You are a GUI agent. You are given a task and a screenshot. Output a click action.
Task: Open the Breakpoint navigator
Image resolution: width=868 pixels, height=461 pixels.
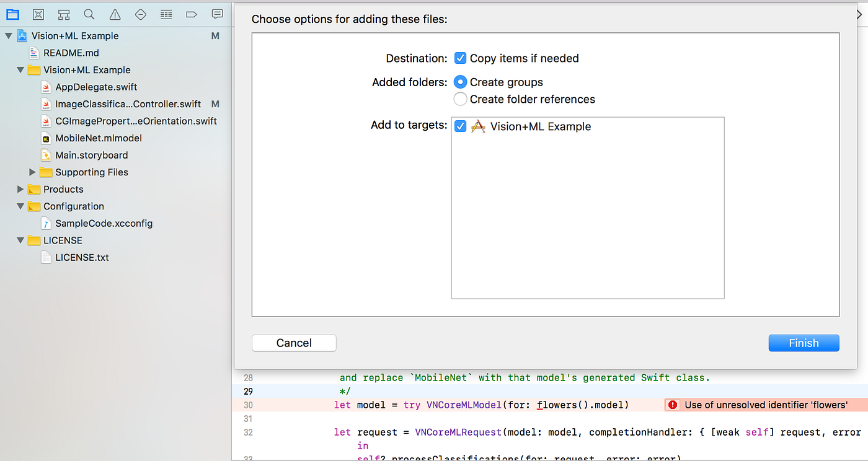192,14
